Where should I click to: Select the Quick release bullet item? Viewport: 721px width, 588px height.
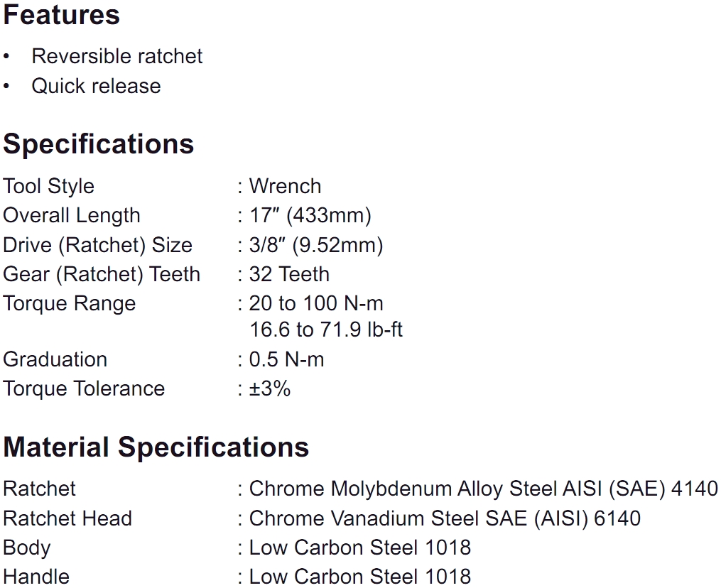[x=96, y=86]
